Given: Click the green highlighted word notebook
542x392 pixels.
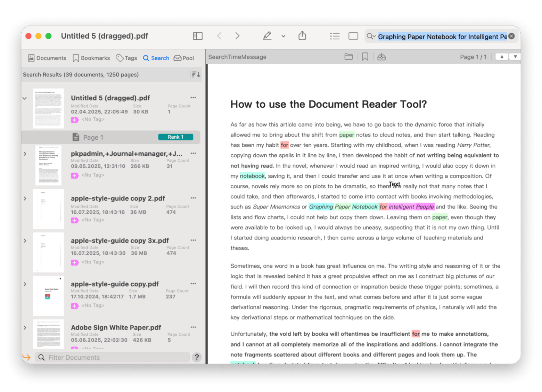Looking at the screenshot, I should [252, 176].
